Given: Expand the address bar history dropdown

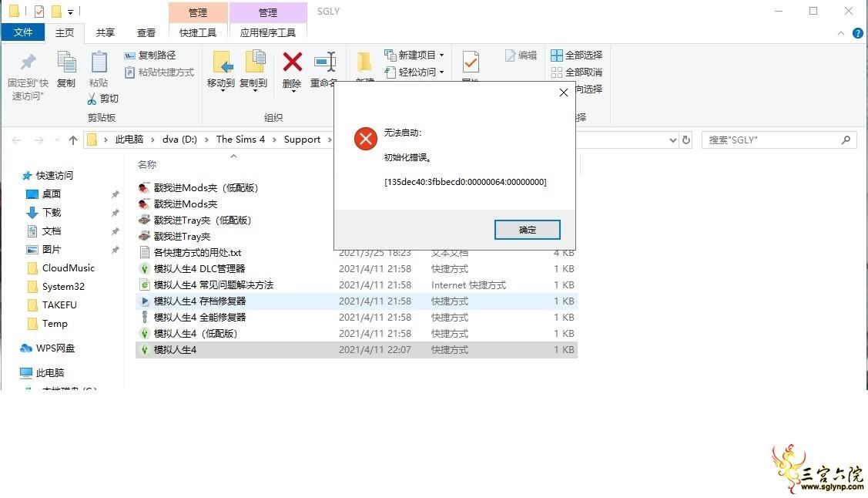Looking at the screenshot, I should click(x=673, y=140).
